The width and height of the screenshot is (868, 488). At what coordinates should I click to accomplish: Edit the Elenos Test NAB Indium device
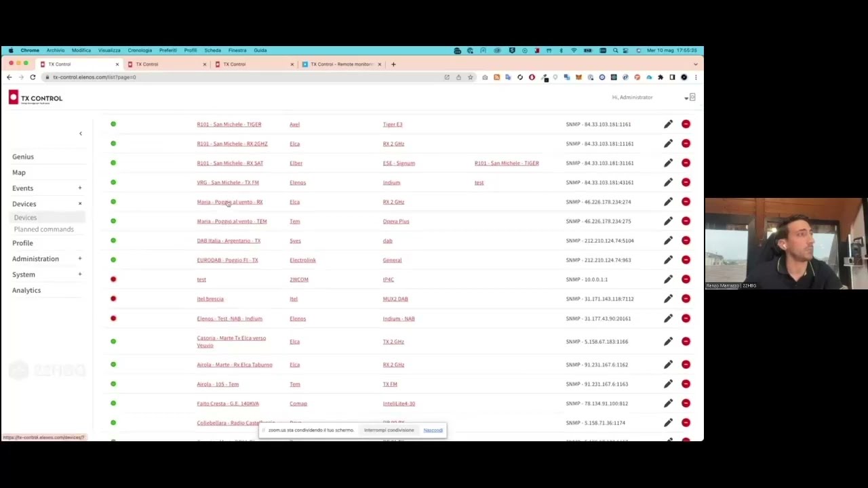pos(668,319)
